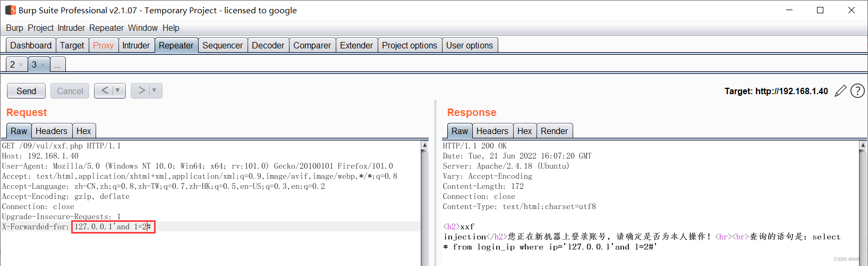
Task: Go back to previous request in history
Action: coord(105,90)
